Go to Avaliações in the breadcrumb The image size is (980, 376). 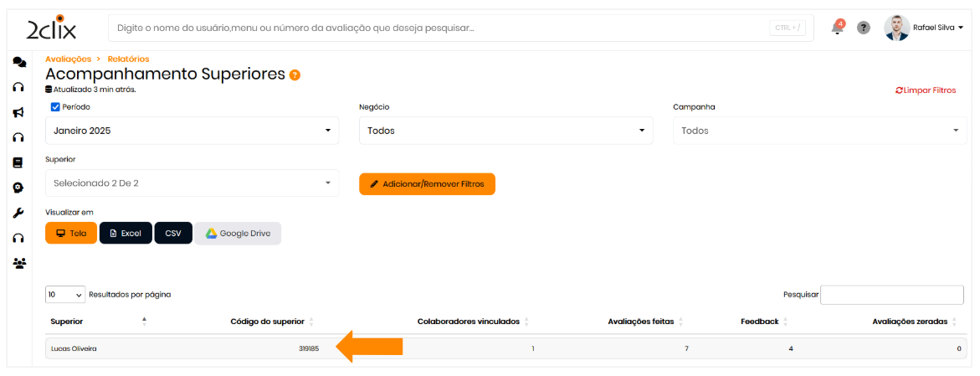point(68,59)
